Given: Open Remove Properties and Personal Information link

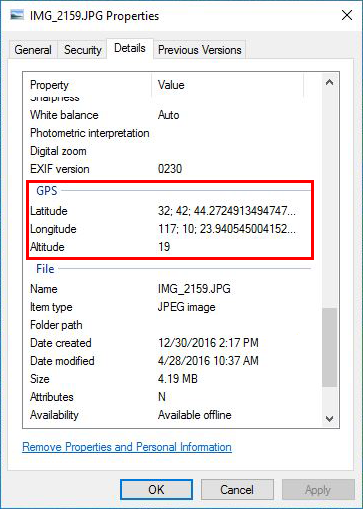Looking at the screenshot, I should pos(127,447).
